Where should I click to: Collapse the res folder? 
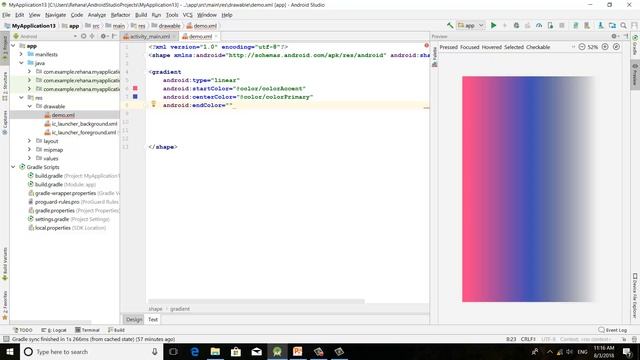(21, 98)
